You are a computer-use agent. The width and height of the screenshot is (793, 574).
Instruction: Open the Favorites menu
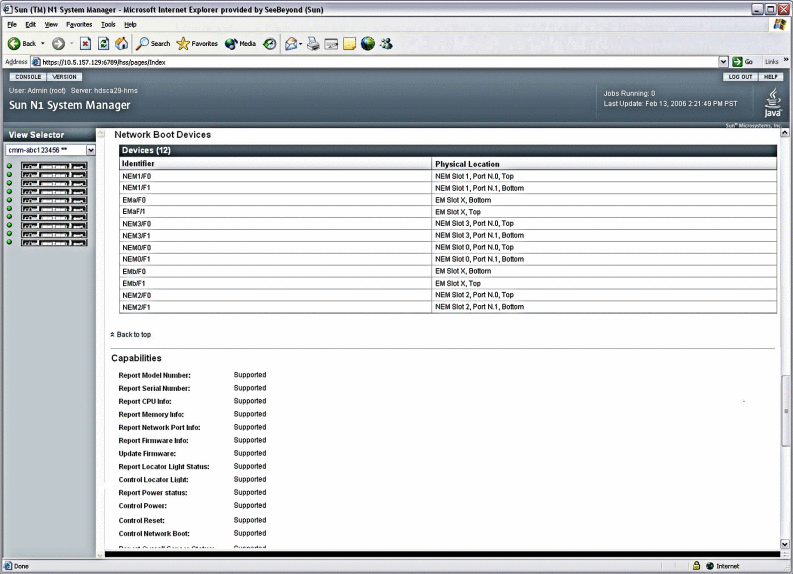click(x=79, y=24)
